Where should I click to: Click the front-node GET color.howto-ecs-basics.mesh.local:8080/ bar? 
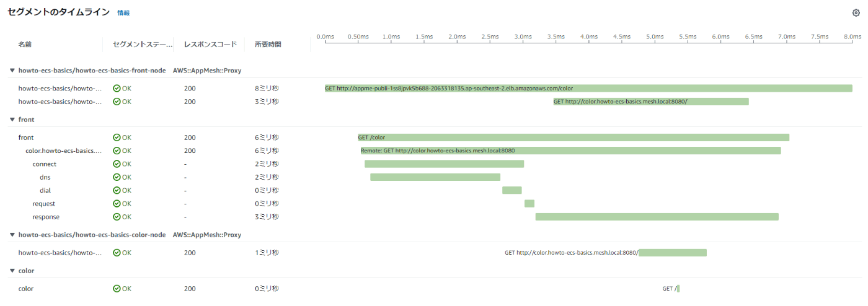click(651, 102)
